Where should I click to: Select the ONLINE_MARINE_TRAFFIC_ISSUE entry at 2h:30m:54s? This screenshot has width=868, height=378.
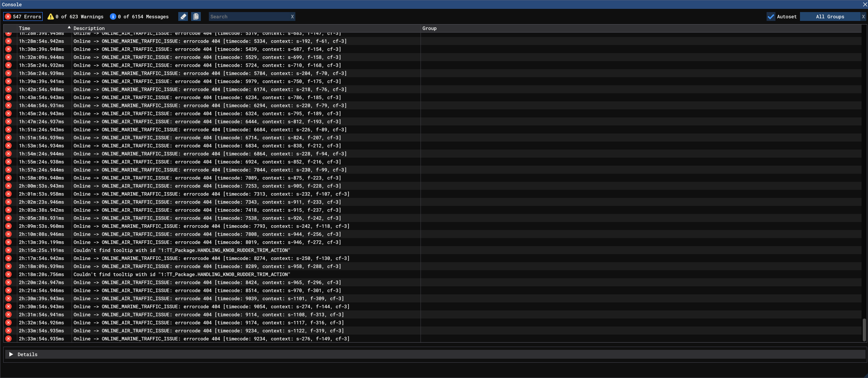pyautogui.click(x=209, y=306)
